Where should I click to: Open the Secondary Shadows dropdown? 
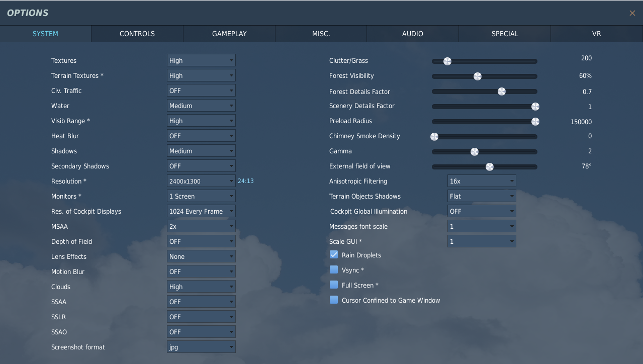[201, 166]
